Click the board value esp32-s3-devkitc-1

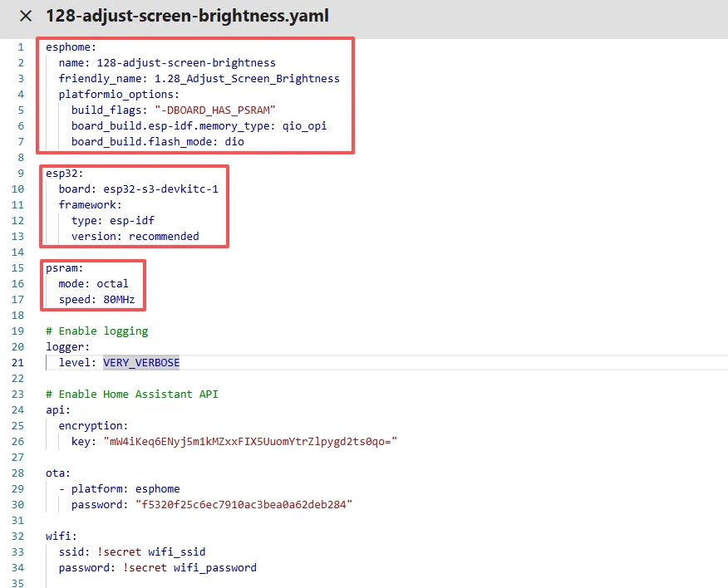tap(161, 189)
